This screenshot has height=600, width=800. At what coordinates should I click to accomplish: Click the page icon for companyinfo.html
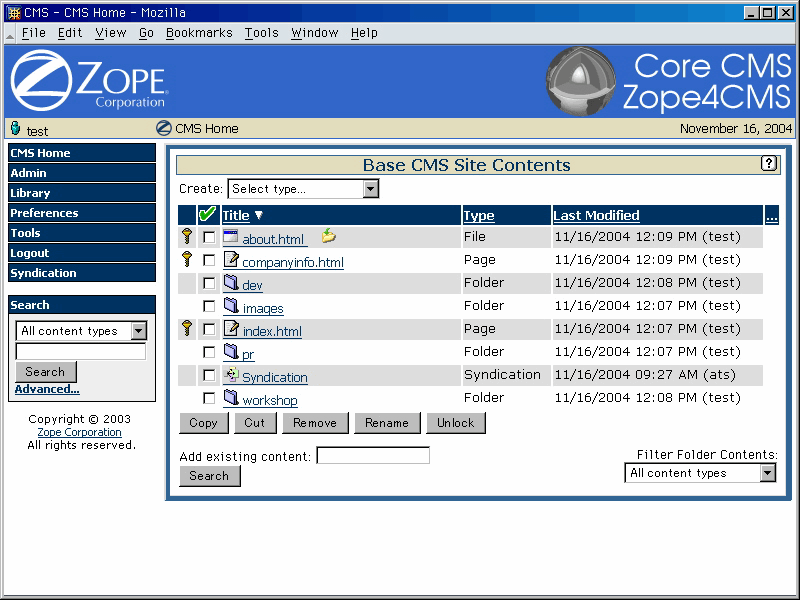pyautogui.click(x=231, y=259)
